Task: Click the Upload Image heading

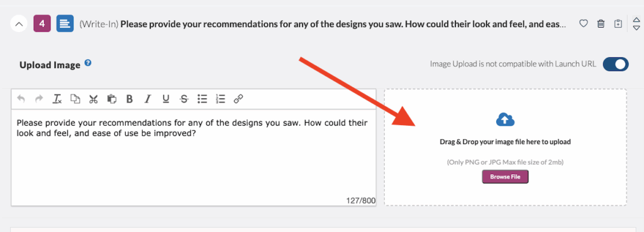Action: coord(50,65)
